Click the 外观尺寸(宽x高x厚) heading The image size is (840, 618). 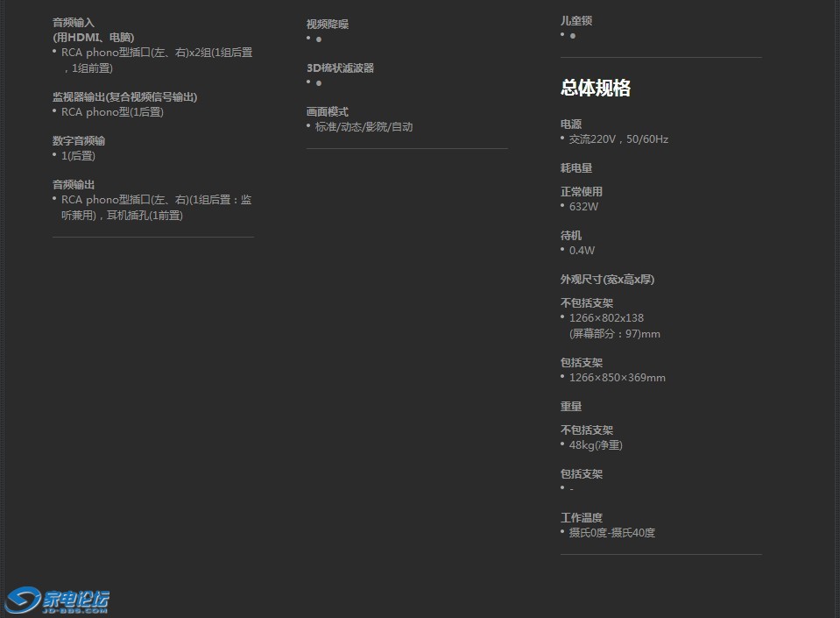[x=607, y=279]
